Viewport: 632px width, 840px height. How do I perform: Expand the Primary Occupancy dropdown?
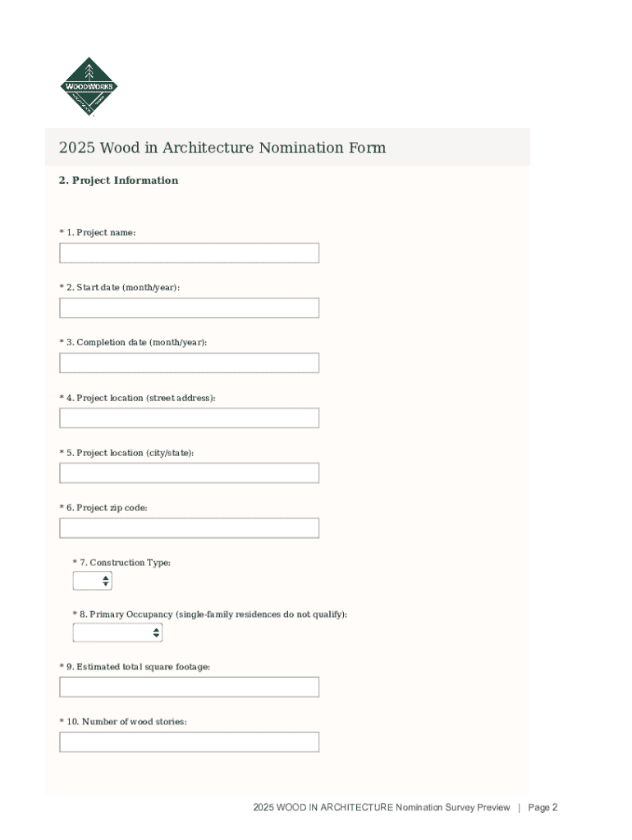coord(118,632)
